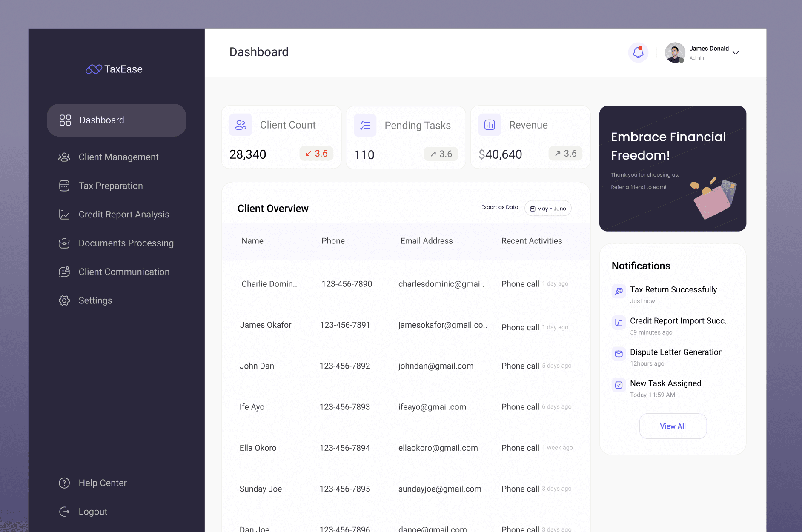The width and height of the screenshot is (802, 532).
Task: Click the Phone column header
Action: click(x=333, y=241)
